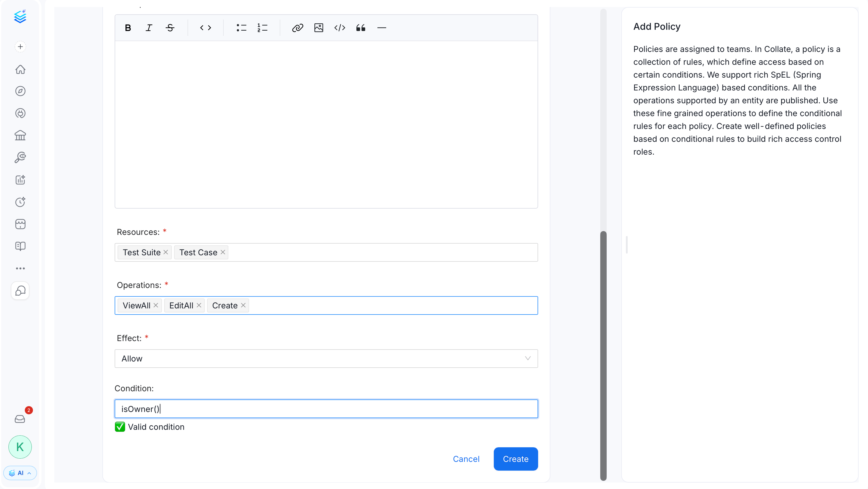Open the plug icon in sidebar
Screen dimensions: 868x489
pyautogui.click(x=20, y=113)
